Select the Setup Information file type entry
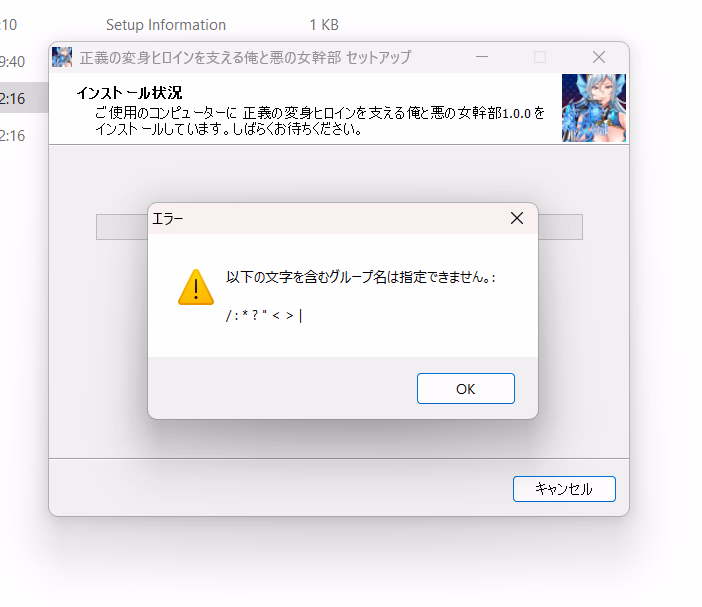 tap(166, 25)
